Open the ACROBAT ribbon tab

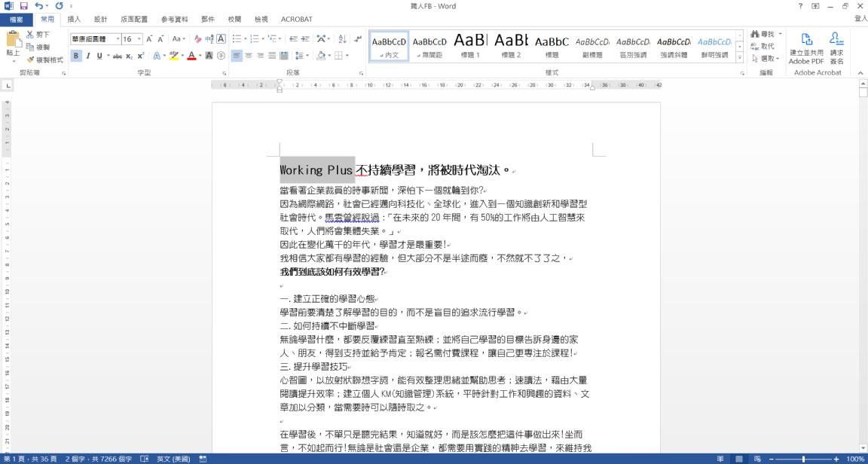tap(296, 19)
